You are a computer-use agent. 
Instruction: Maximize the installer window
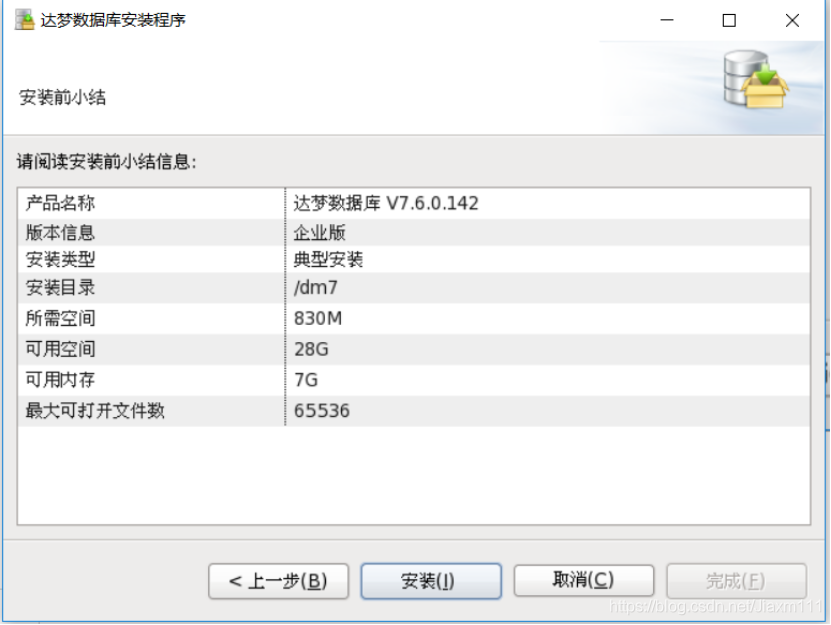coord(729,20)
